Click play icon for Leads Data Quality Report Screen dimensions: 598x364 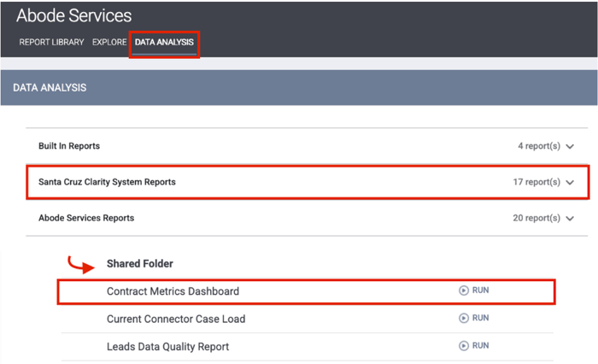click(x=464, y=346)
